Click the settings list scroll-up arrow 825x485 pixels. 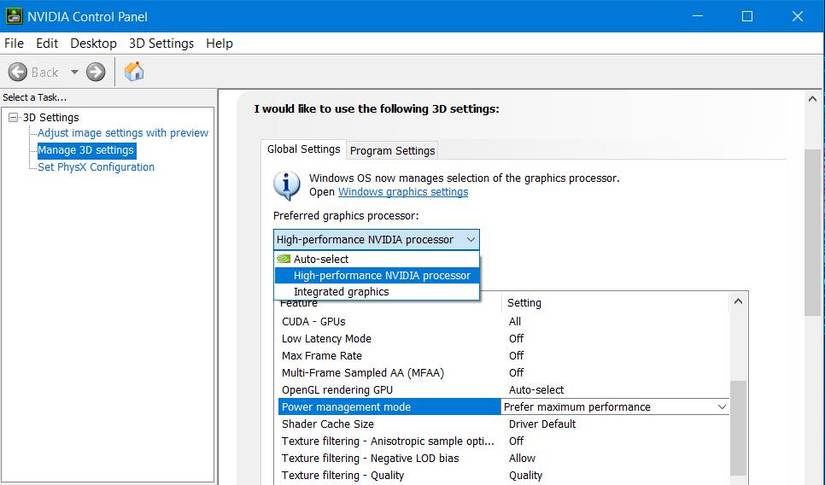pyautogui.click(x=738, y=301)
